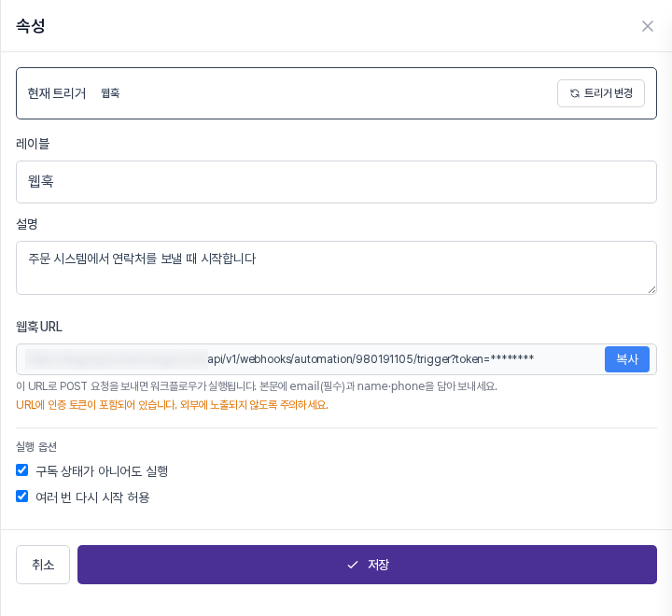
Task: Focus the 레이블 input containing 웹훅
Action: (336, 182)
